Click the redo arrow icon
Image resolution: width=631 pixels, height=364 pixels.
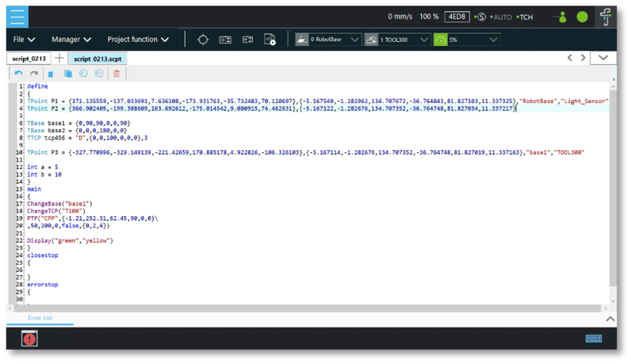(x=35, y=73)
